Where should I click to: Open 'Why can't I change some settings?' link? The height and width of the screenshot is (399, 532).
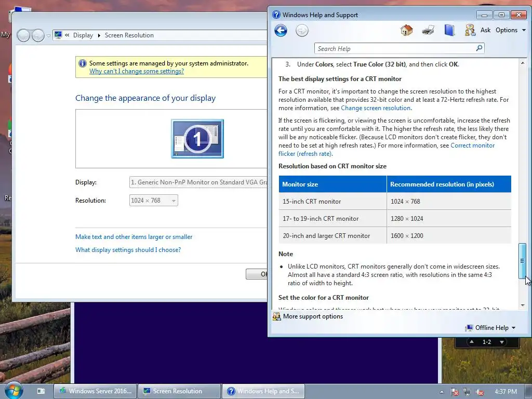tap(137, 71)
